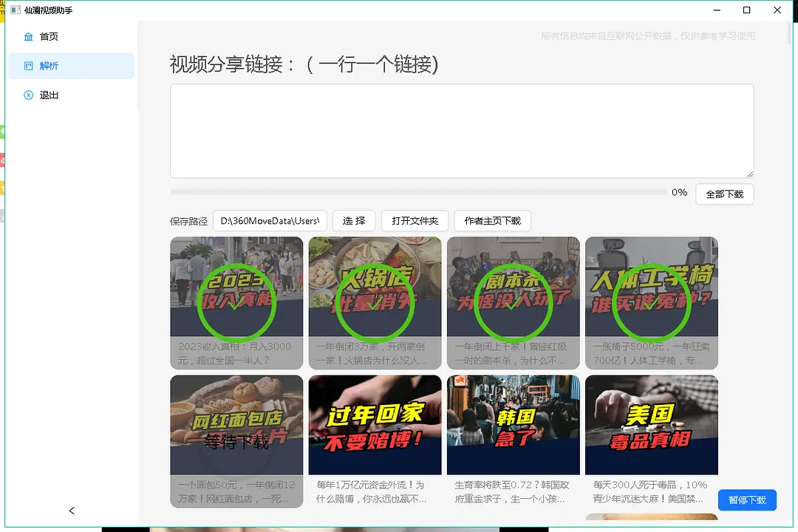The image size is (798, 532).
Task: Select the 解析 parse icon in the sidebar
Action: click(29, 66)
